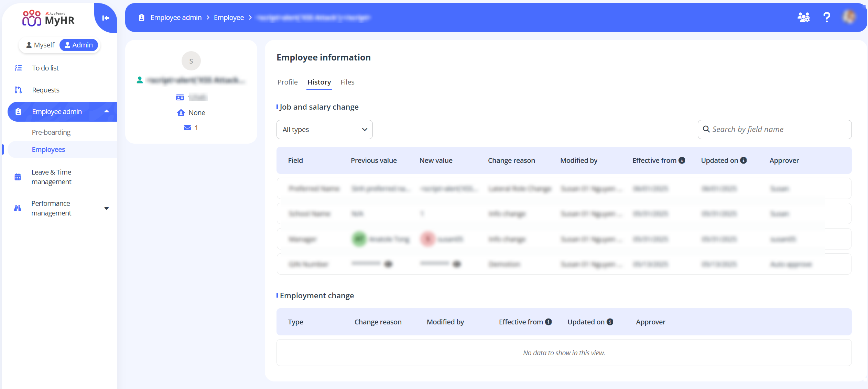Viewport: 868px width, 389px height.
Task: Collapse the sidebar with the arrow icon
Action: (x=106, y=18)
